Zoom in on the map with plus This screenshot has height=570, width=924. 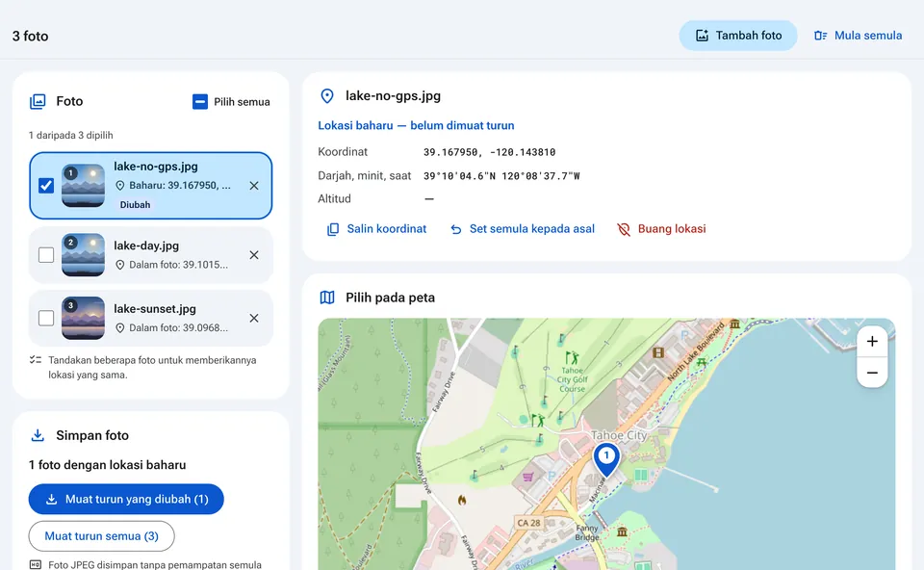[x=872, y=341]
